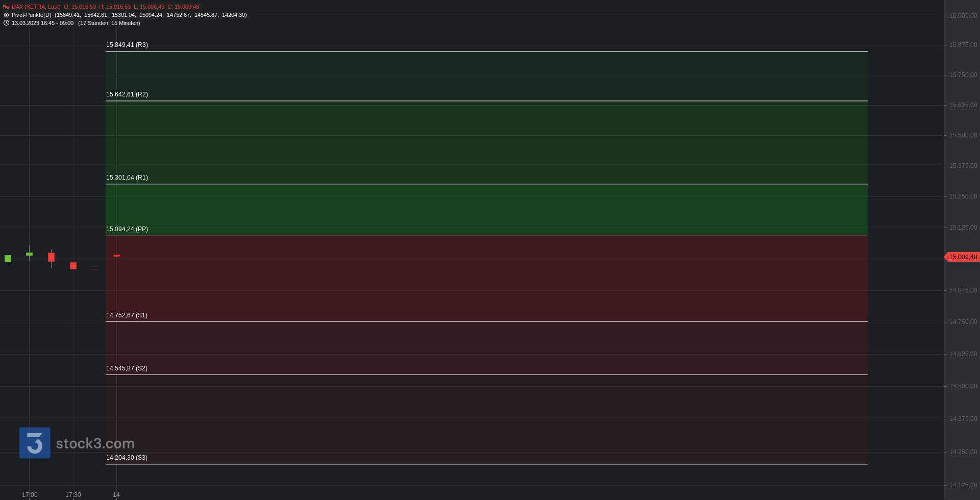
Task: Click the green candlestick near 17:00
Action: pyautogui.click(x=29, y=254)
